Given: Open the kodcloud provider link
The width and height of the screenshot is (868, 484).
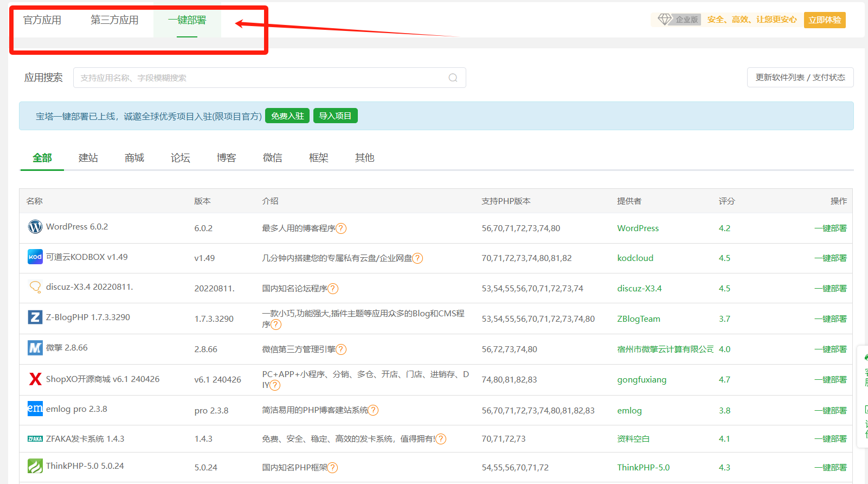Looking at the screenshot, I should pos(635,258).
